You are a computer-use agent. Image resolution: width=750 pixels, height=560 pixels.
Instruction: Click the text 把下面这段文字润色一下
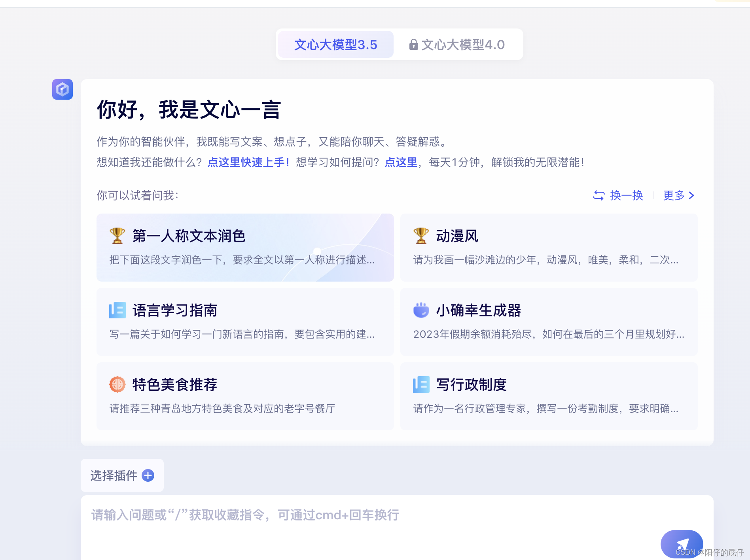tap(166, 260)
